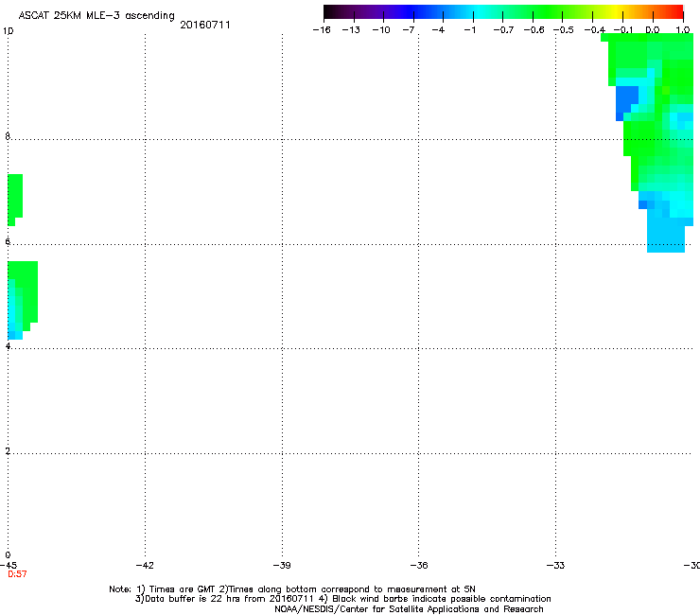Click the latitude label 2
The width and height of the screenshot is (700, 615).
tap(8, 451)
